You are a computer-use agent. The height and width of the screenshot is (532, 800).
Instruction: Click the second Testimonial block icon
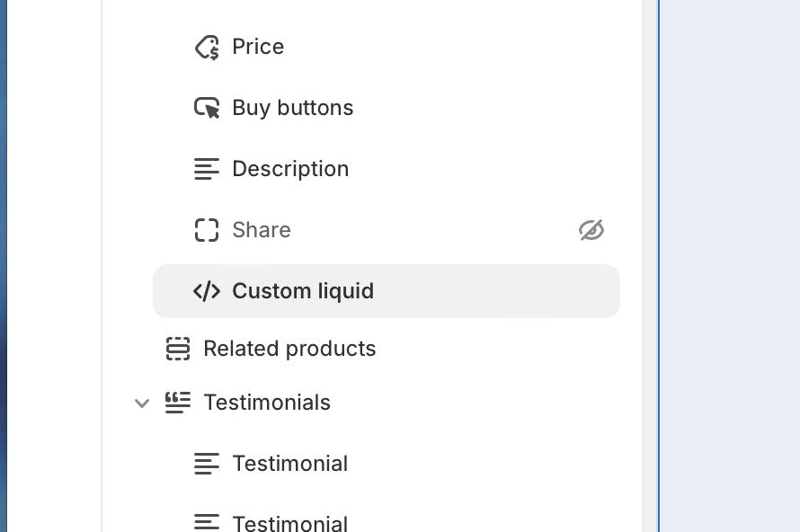(x=207, y=522)
